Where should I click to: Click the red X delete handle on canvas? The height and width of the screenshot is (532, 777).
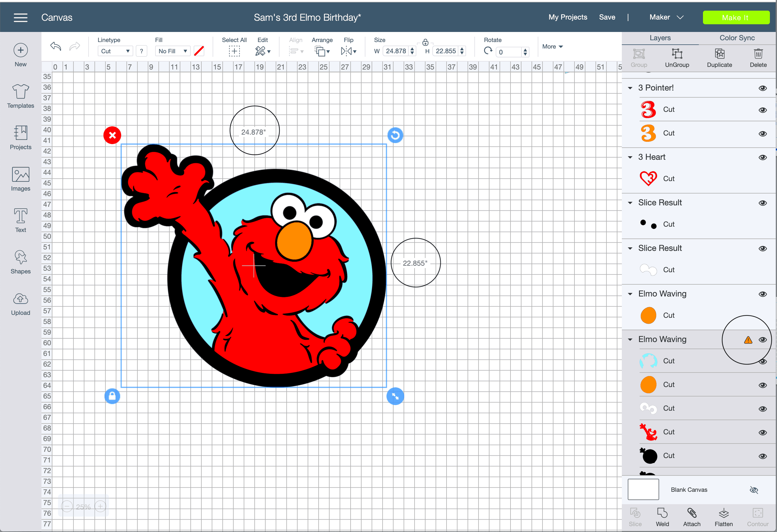click(112, 135)
